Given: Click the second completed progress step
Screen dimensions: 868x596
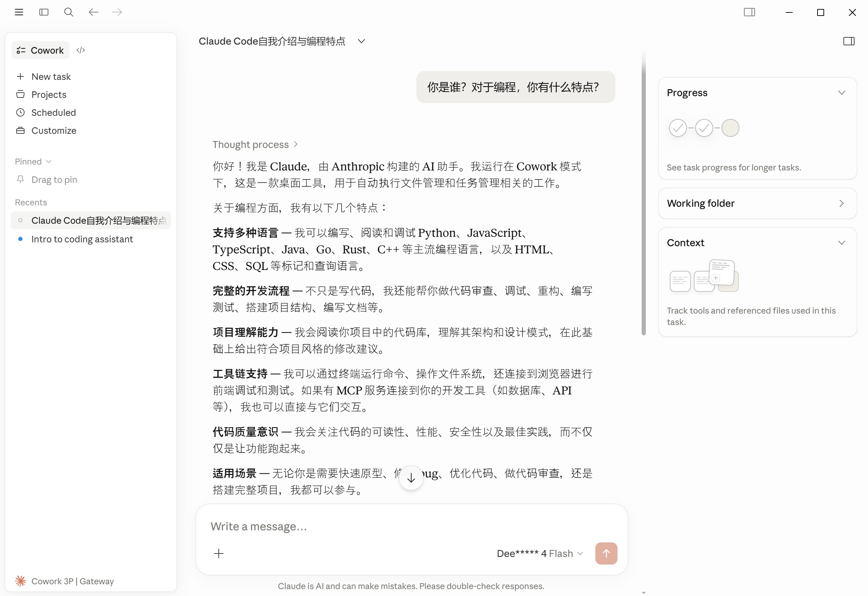Looking at the screenshot, I should (704, 128).
